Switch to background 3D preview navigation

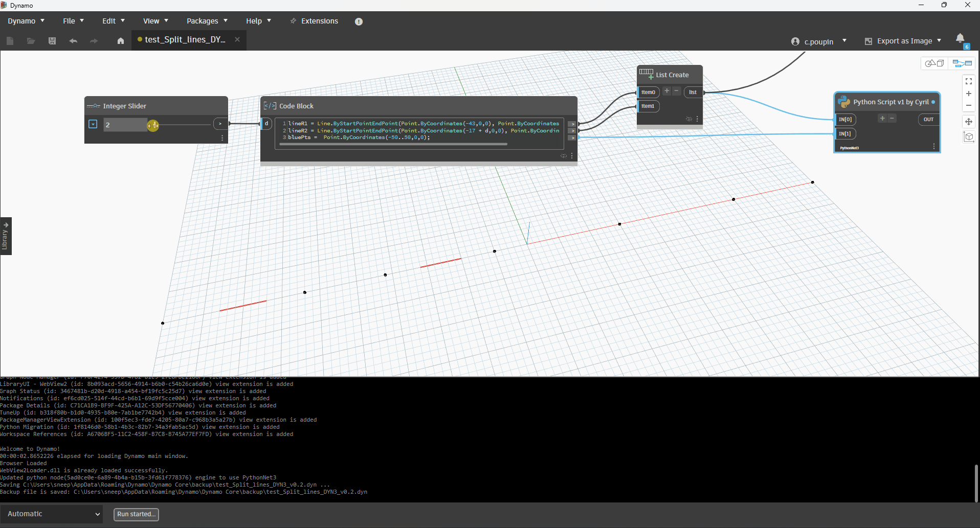935,63
